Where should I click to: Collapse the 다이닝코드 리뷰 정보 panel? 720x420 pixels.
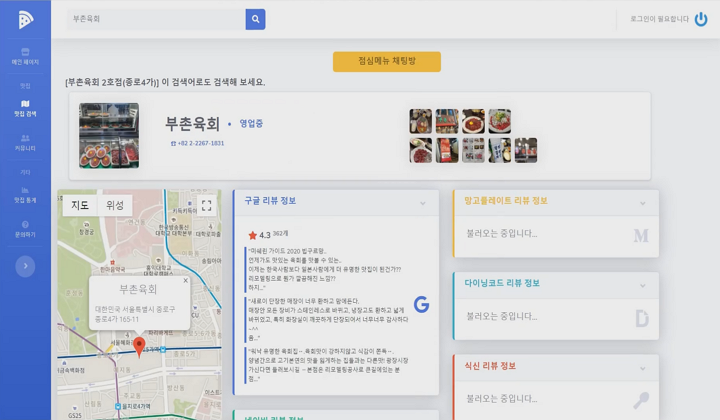[x=642, y=286]
